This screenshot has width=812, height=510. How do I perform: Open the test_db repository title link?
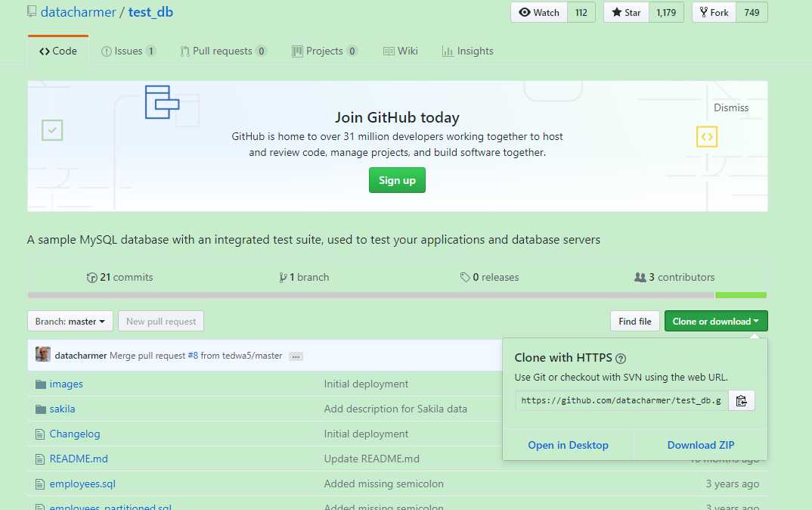(x=150, y=12)
